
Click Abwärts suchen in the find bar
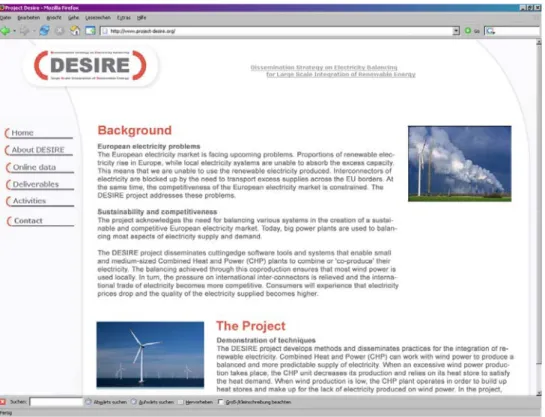click(106, 402)
